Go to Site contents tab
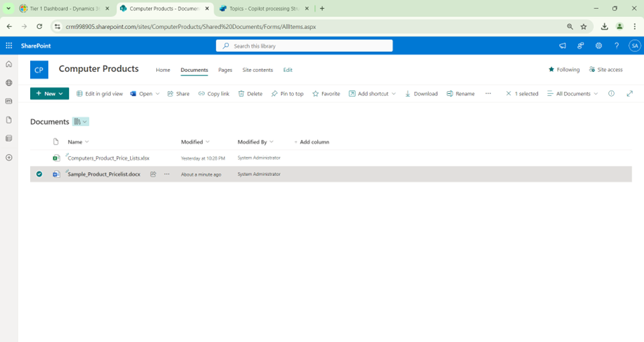Screen dimensions: 644x342 (258, 70)
